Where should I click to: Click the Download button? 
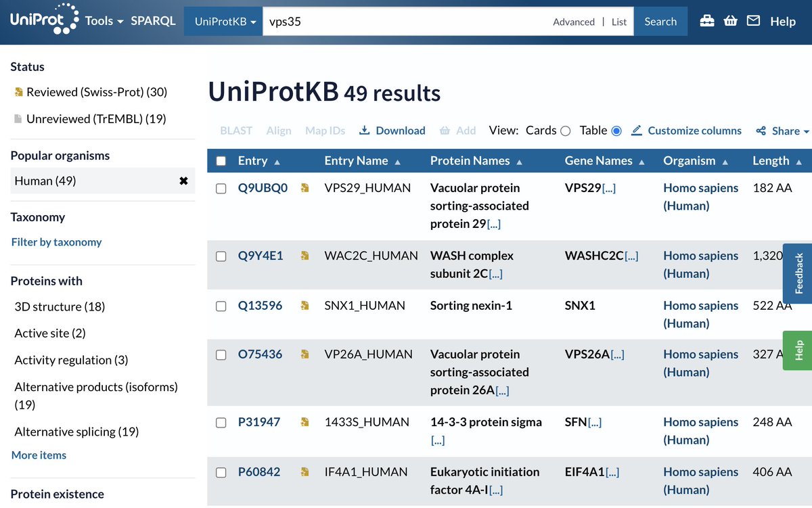point(392,131)
